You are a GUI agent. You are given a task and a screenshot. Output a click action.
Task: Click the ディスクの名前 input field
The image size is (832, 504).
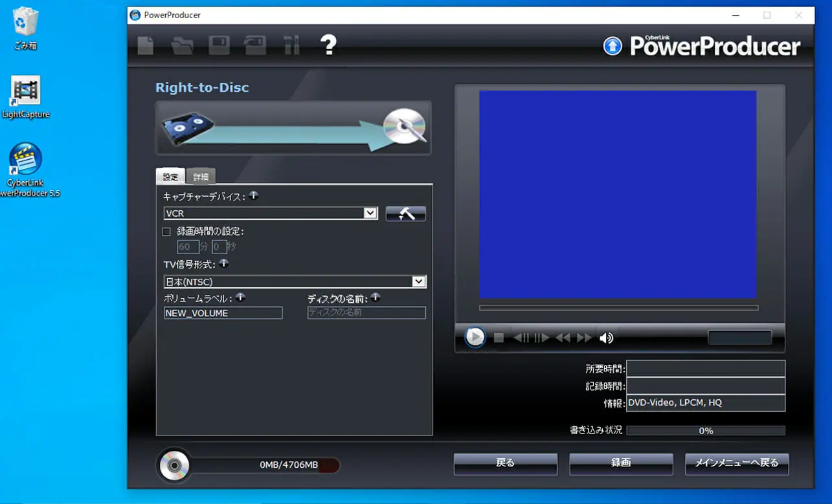[x=366, y=312]
